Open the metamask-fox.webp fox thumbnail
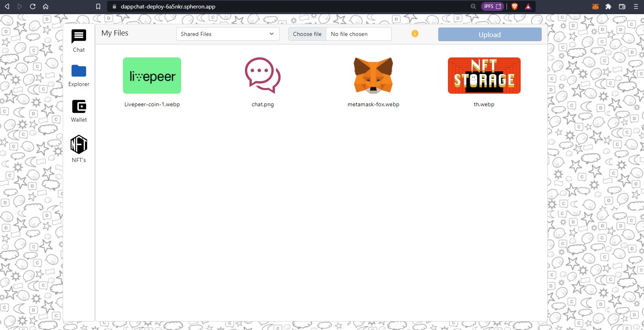This screenshot has width=644, height=330. (373, 76)
